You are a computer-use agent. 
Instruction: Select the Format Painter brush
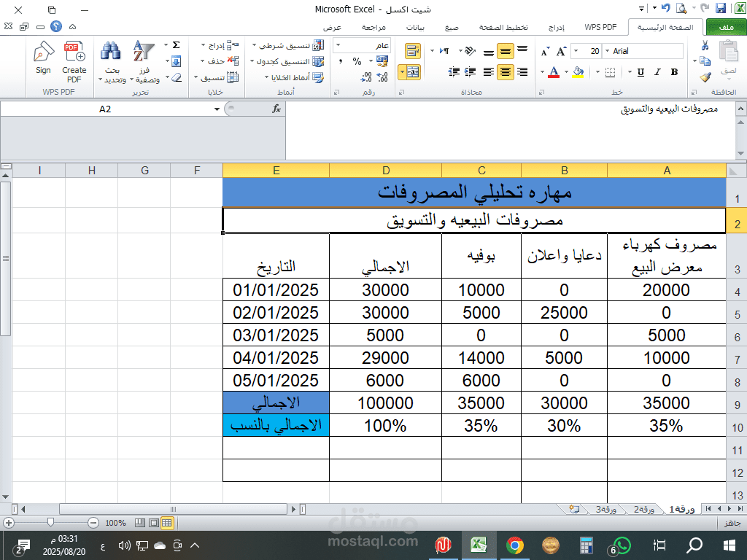tap(705, 77)
